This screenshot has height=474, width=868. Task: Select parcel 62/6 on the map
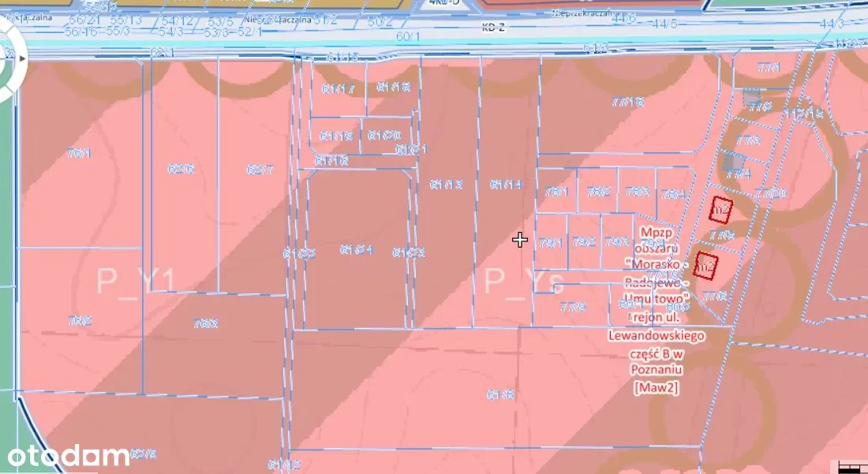[181, 169]
